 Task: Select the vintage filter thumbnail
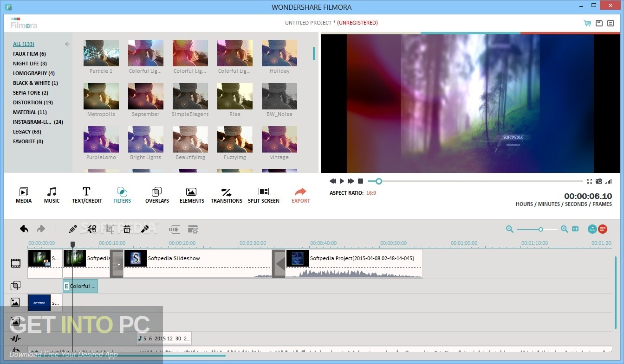[279, 139]
